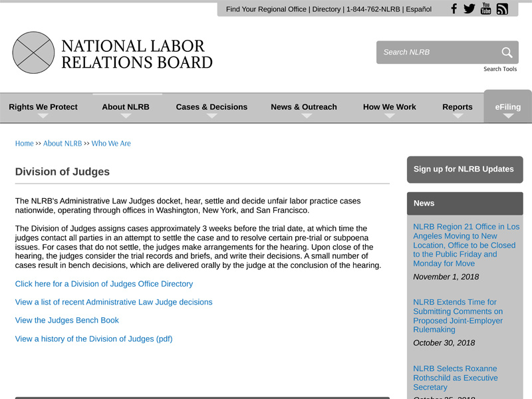Open the NLRB YouTube channel icon
Image resolution: width=532 pixels, height=399 pixels.
point(485,9)
